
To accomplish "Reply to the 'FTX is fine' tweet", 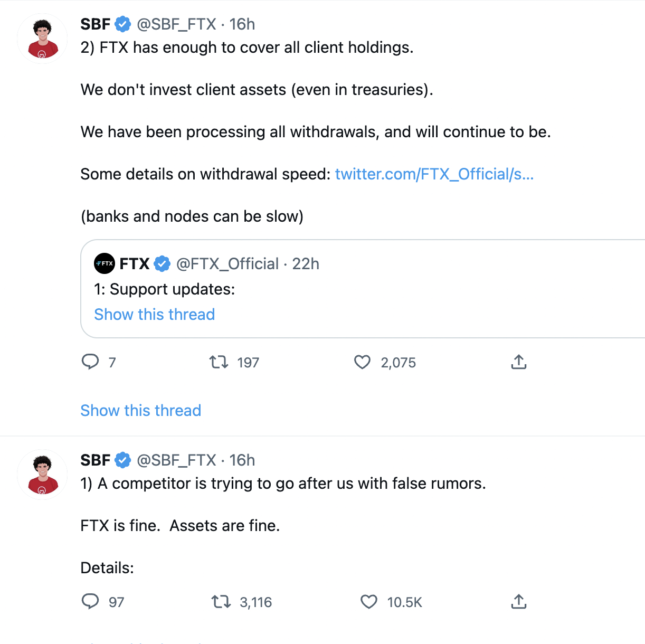I will pyautogui.click(x=91, y=601).
